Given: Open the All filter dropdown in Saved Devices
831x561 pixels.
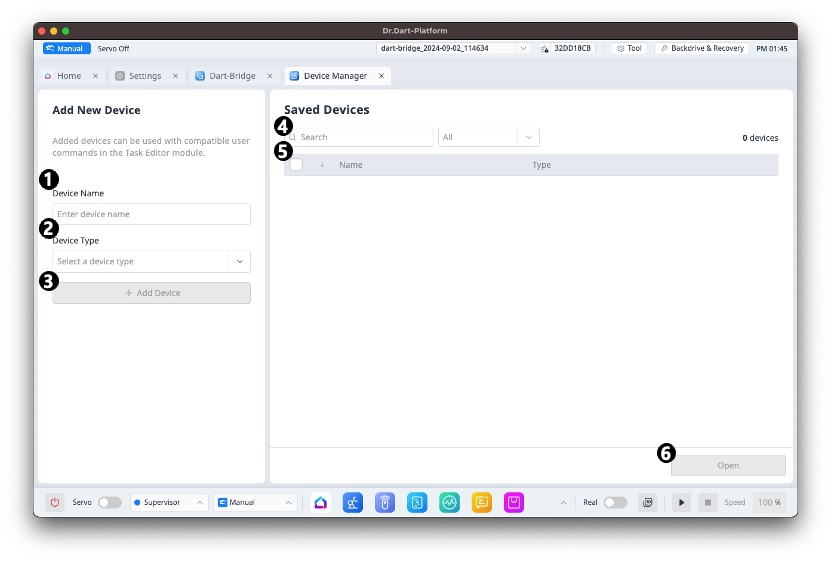Looking at the screenshot, I should pos(488,137).
